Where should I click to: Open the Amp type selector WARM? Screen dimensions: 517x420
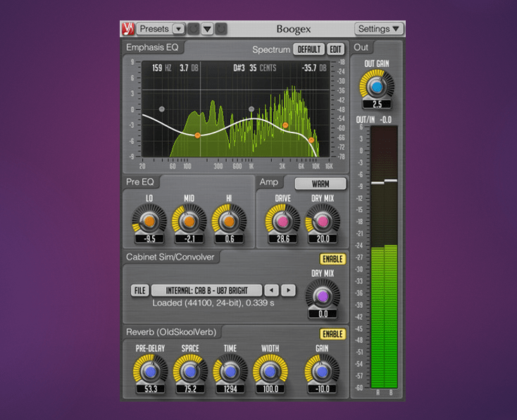[320, 184]
